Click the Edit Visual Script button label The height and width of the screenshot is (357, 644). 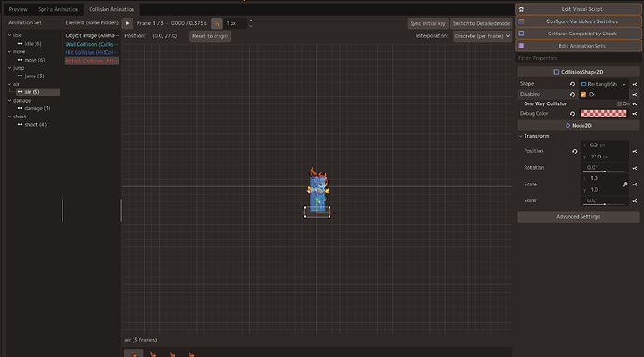tap(582, 9)
